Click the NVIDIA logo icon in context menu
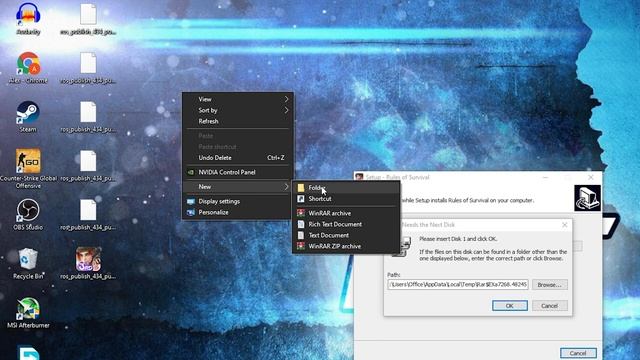This screenshot has width=640, height=360. (x=191, y=172)
